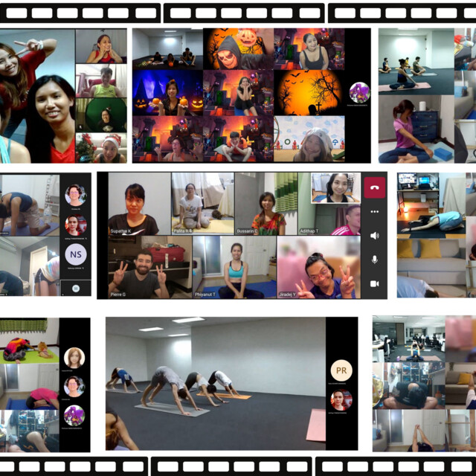
Task: Select Pierre G's video tile
Action: coord(139,268)
